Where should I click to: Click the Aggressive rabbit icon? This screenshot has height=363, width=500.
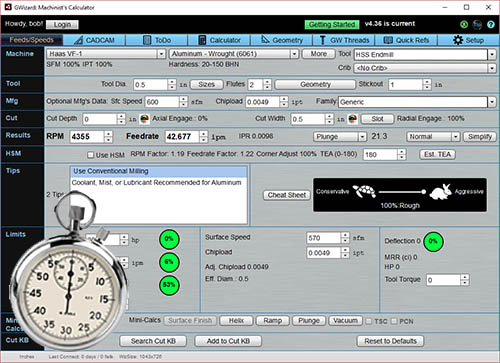[441, 192]
